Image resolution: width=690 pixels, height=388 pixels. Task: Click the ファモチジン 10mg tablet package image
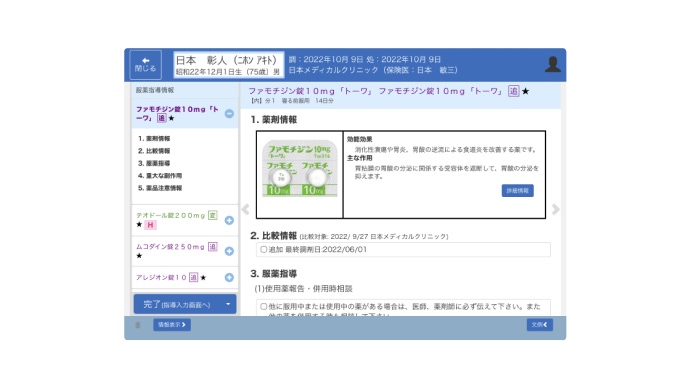[x=300, y=168]
